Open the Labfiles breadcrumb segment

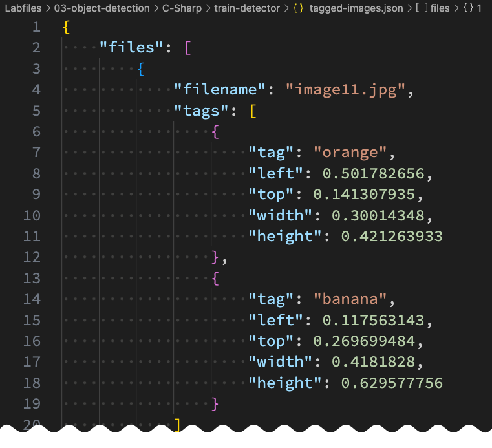pyautogui.click(x=23, y=8)
